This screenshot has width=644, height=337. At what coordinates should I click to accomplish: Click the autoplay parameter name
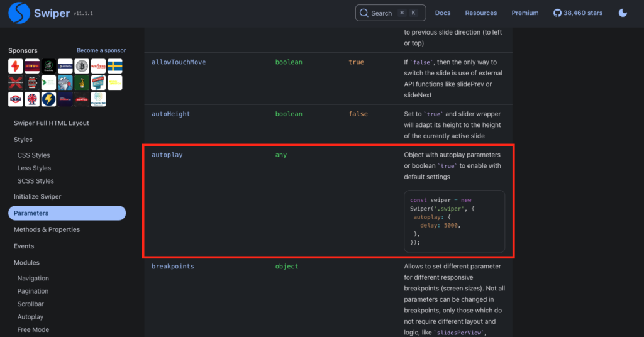click(167, 155)
